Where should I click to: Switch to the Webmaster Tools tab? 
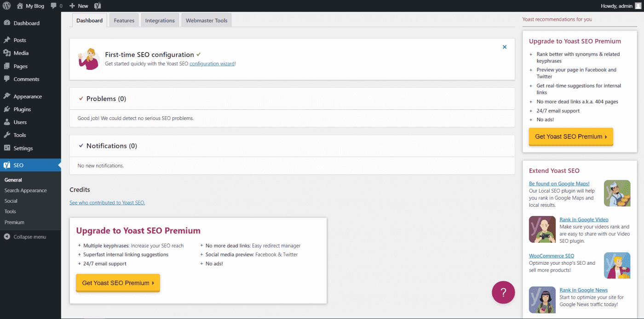(207, 20)
